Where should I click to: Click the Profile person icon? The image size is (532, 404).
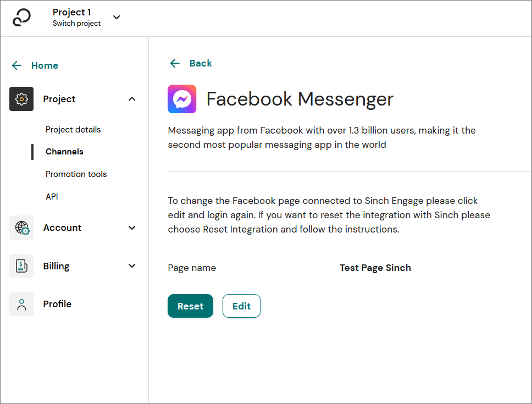(21, 305)
